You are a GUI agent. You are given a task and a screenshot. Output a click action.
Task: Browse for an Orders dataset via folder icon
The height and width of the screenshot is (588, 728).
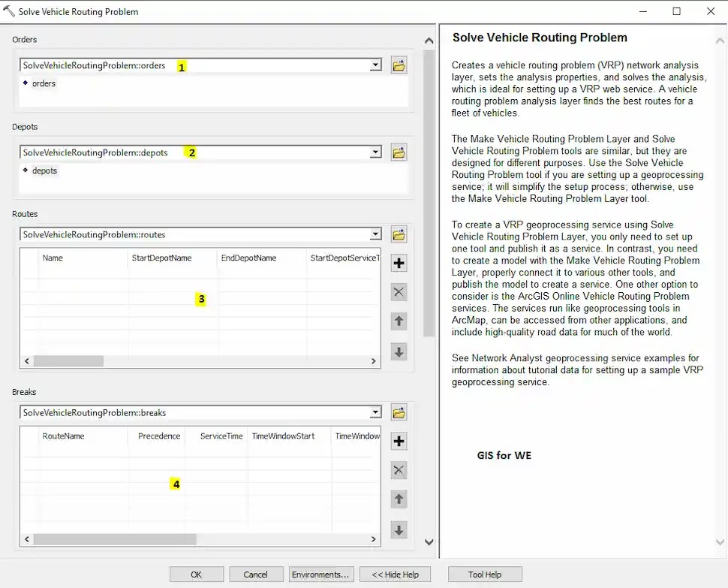tap(399, 65)
